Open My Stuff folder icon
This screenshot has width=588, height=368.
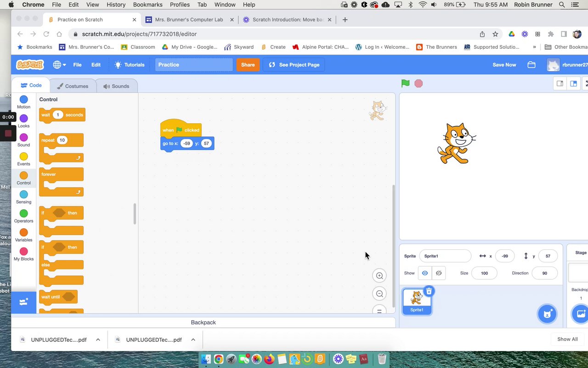[x=531, y=65]
